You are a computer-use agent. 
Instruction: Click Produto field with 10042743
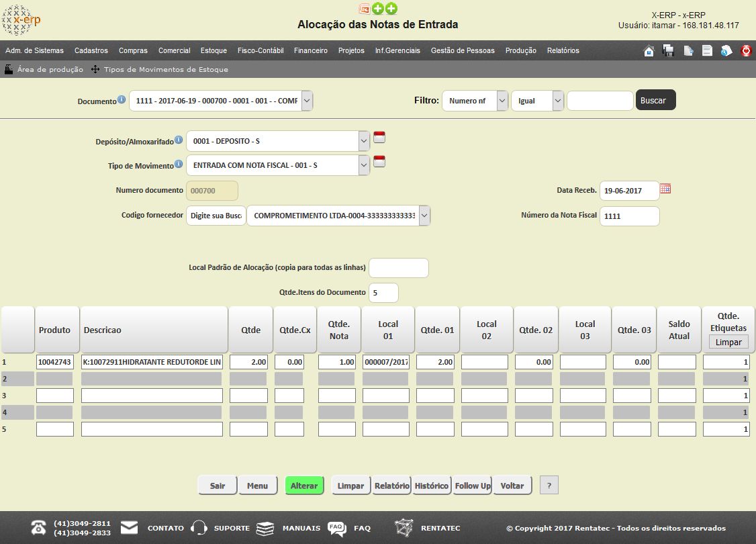point(55,362)
